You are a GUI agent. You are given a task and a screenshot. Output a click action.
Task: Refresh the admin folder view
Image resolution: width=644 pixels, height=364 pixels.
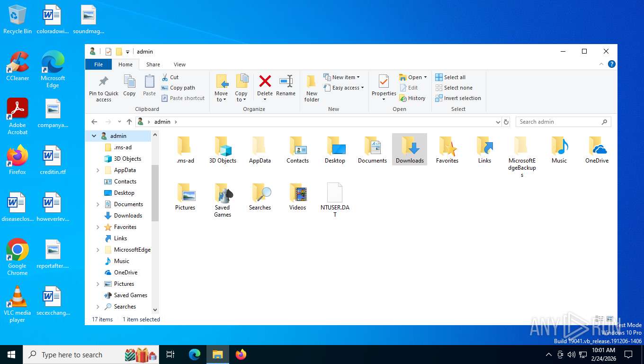tap(506, 122)
